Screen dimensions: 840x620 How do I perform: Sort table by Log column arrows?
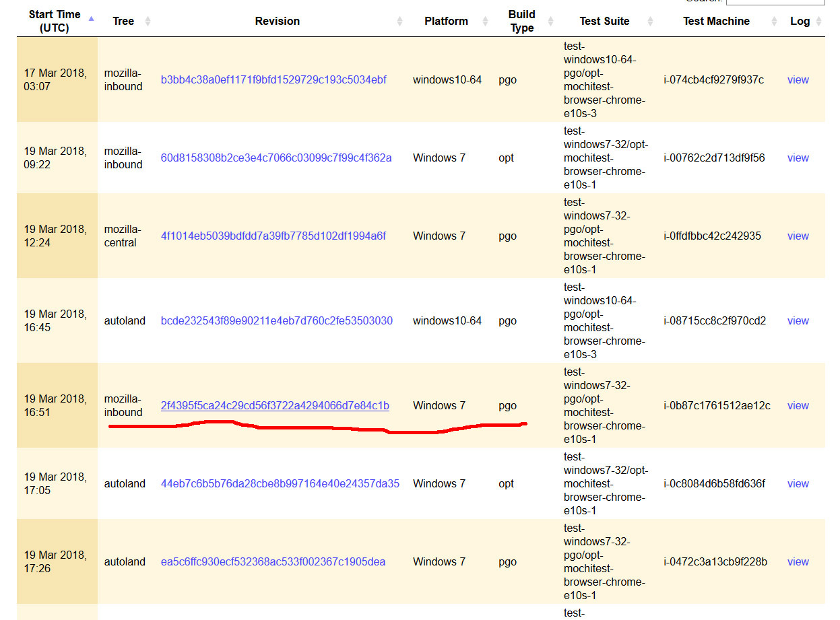pyautogui.click(x=819, y=22)
